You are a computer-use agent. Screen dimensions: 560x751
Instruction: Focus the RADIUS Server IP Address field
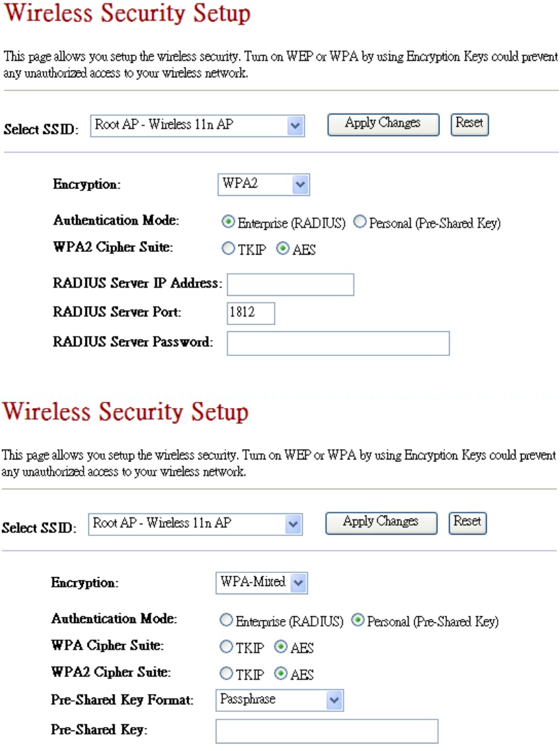point(290,285)
